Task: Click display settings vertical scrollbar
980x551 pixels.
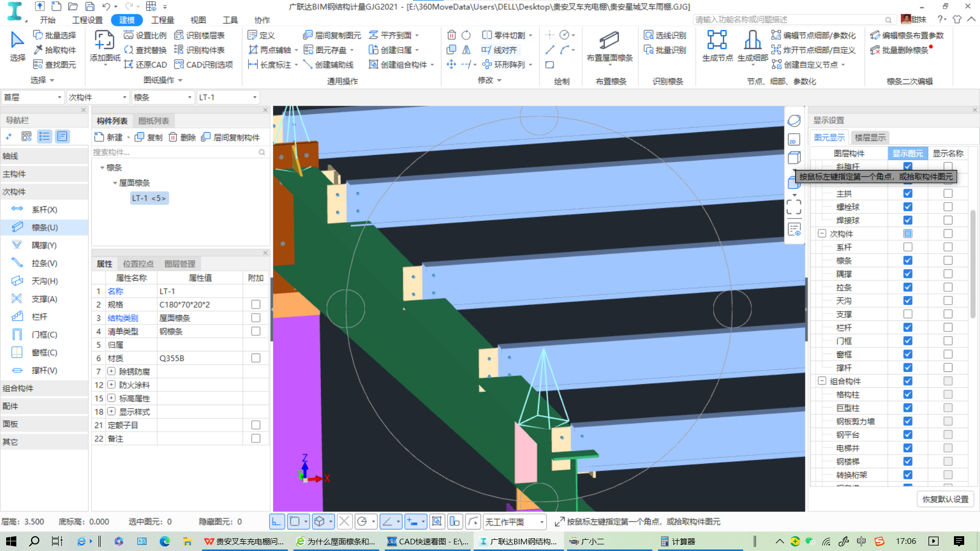Action: tap(973, 265)
